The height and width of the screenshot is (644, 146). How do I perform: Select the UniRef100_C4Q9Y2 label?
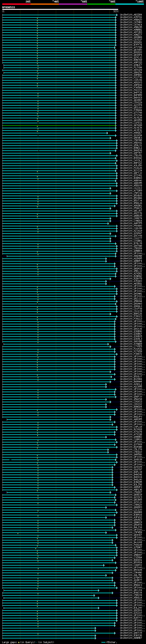pyautogui.click(x=131, y=565)
